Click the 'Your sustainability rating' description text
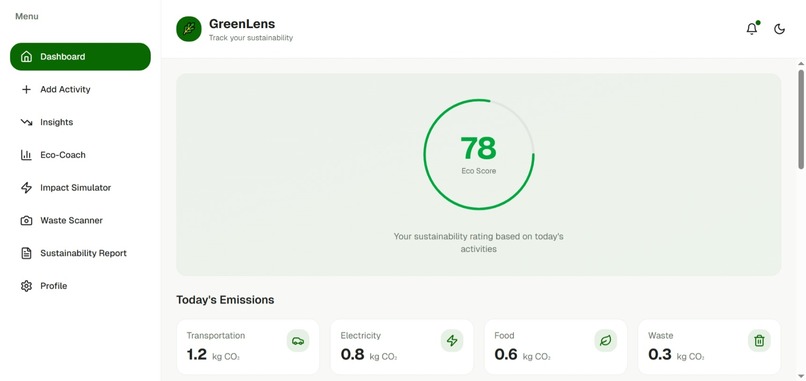The width and height of the screenshot is (806, 381). pyautogui.click(x=479, y=243)
